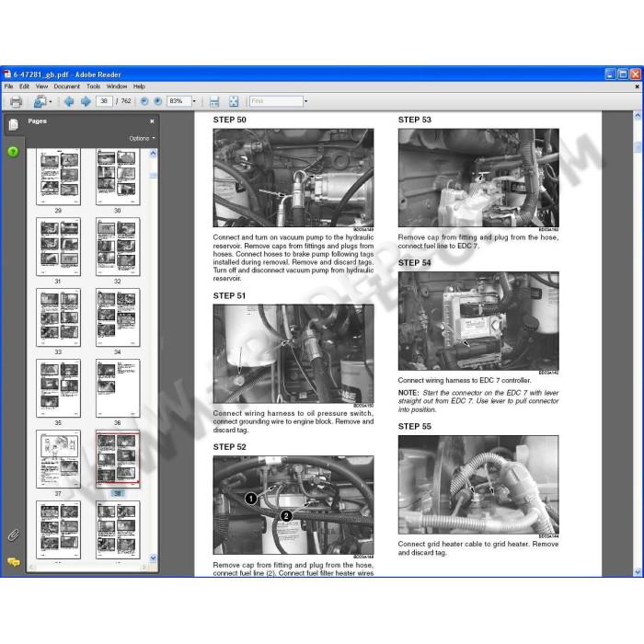The width and height of the screenshot is (644, 644).
Task: Click the zoom in button
Action: pyautogui.click(x=157, y=101)
